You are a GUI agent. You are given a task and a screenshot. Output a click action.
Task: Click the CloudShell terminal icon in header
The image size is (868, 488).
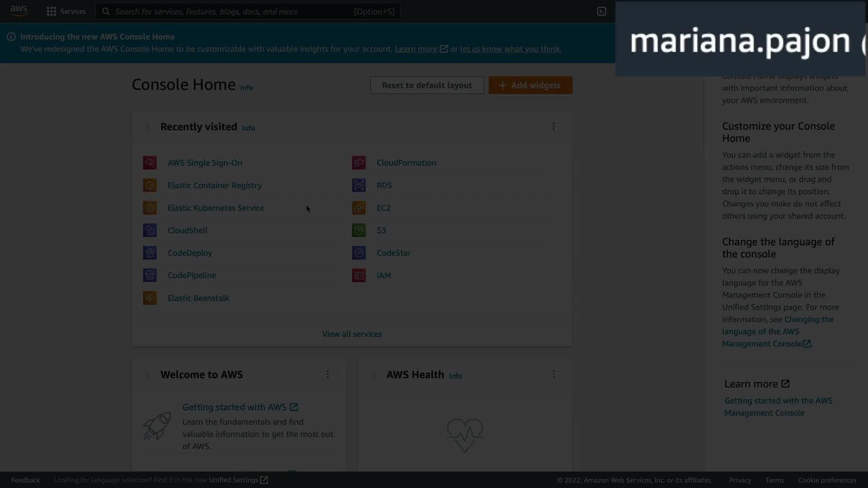point(601,11)
